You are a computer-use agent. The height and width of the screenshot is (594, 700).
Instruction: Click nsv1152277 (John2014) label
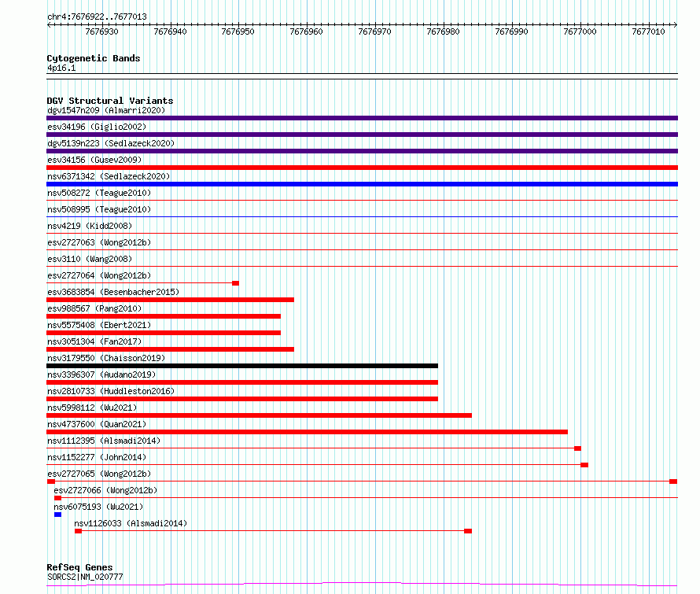click(x=97, y=457)
